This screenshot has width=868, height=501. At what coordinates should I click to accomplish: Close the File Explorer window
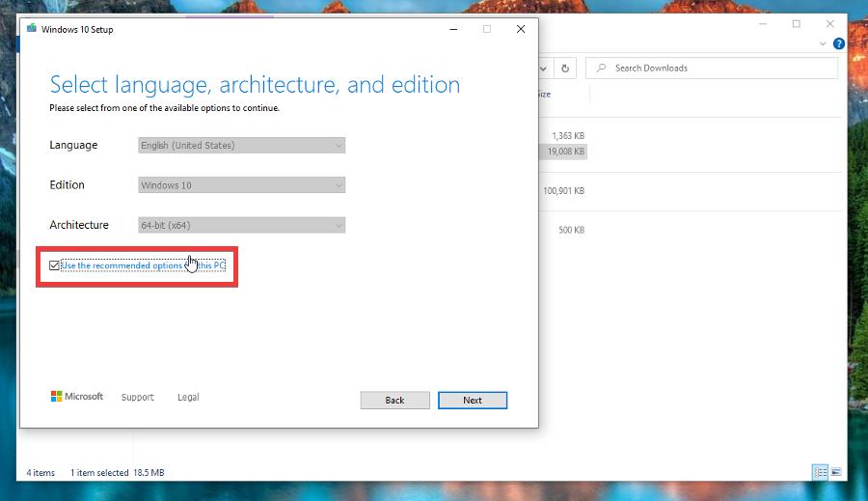[829, 24]
